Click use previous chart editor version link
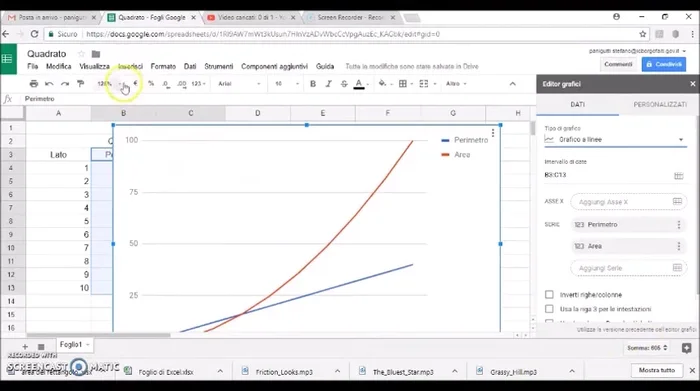700x391 pixels. pyautogui.click(x=636, y=329)
